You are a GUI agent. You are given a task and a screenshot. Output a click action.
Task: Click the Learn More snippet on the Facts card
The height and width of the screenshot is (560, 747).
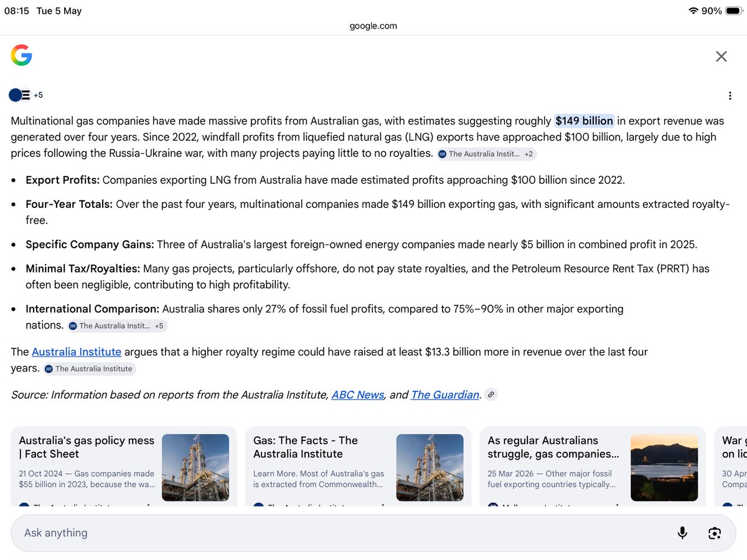319,478
